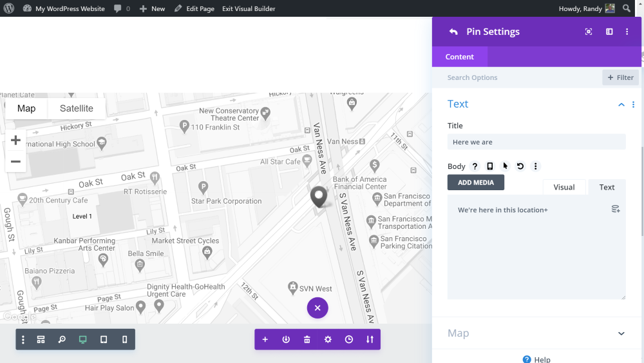Open the WordPress logo menu
Viewport: 644px width, 363px height.
8,8
